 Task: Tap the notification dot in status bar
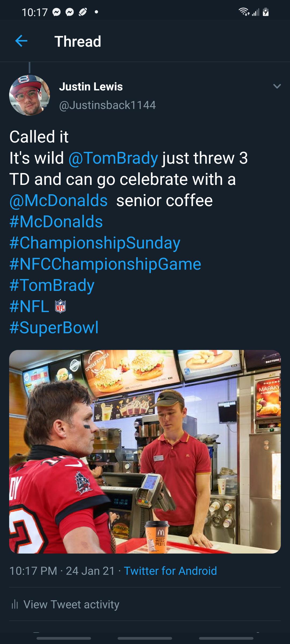coord(96,12)
